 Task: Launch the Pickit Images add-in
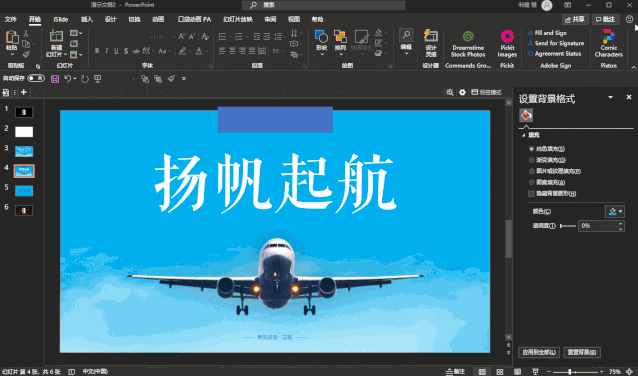pyautogui.click(x=507, y=44)
